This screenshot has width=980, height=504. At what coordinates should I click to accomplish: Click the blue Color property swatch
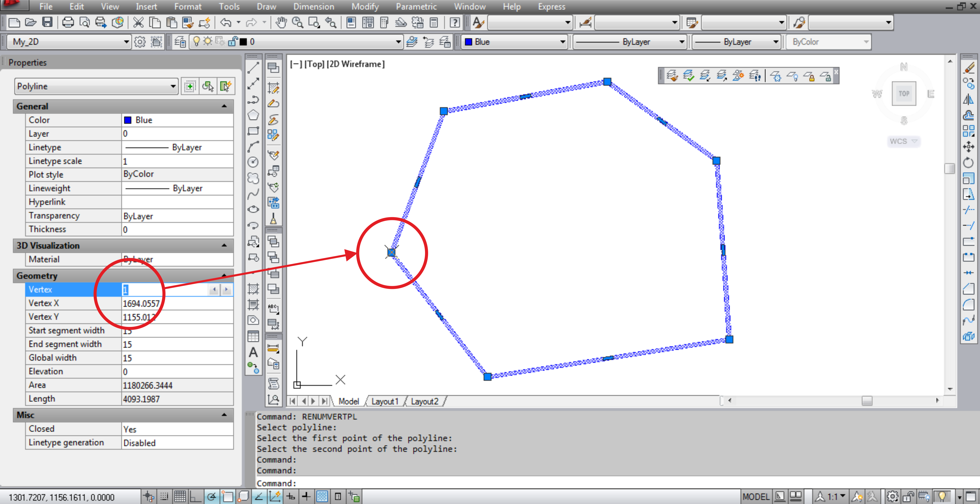[128, 120]
